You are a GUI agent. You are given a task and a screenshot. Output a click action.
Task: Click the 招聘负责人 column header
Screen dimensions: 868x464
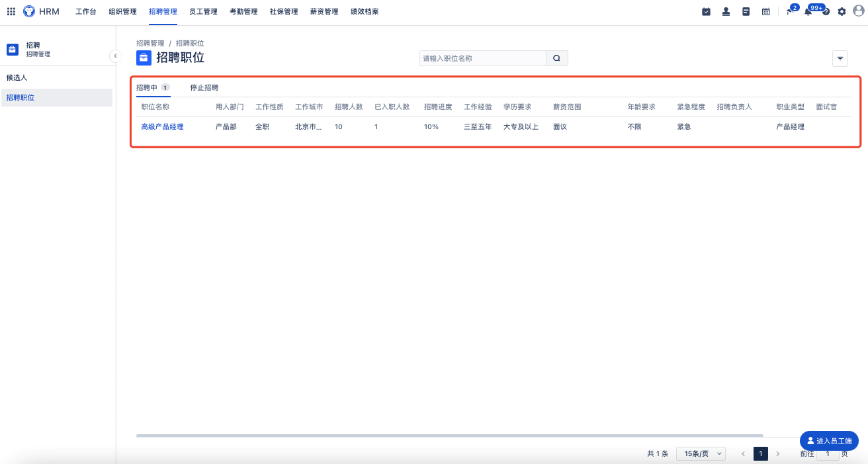click(734, 107)
